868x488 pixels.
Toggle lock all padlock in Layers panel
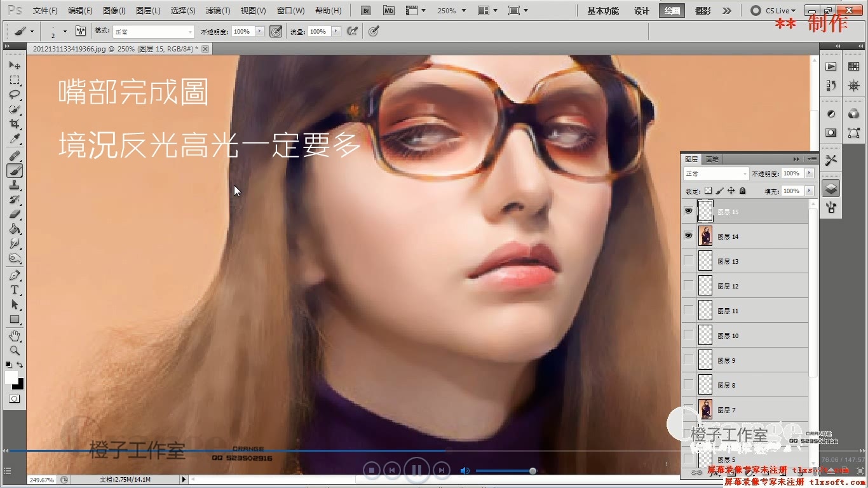pyautogui.click(x=742, y=191)
